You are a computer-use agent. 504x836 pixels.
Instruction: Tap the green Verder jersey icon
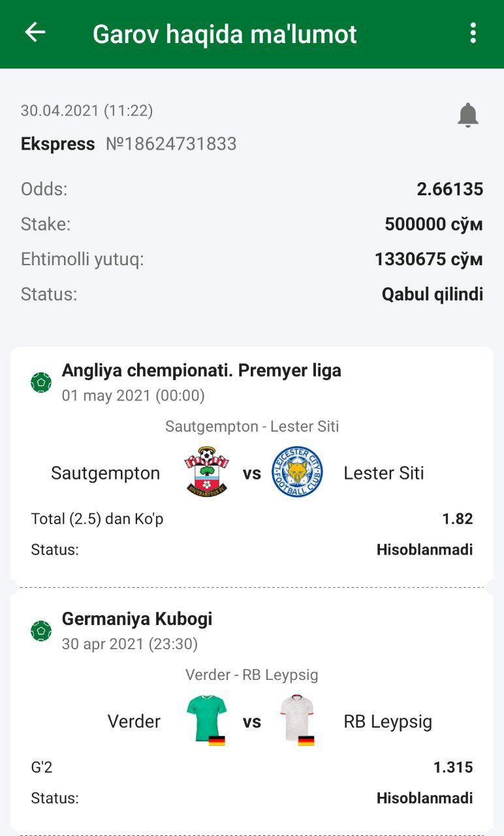click(x=206, y=720)
